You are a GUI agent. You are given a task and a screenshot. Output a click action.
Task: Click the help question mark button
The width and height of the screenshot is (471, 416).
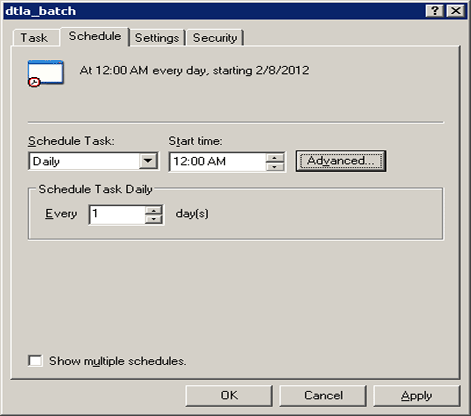[x=435, y=11]
